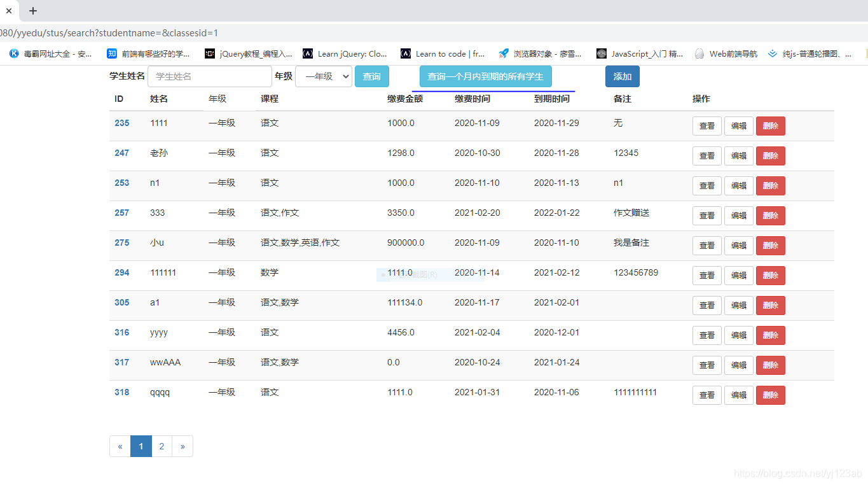
Task: Open the Learn jQuery bookmark
Action: [345, 54]
